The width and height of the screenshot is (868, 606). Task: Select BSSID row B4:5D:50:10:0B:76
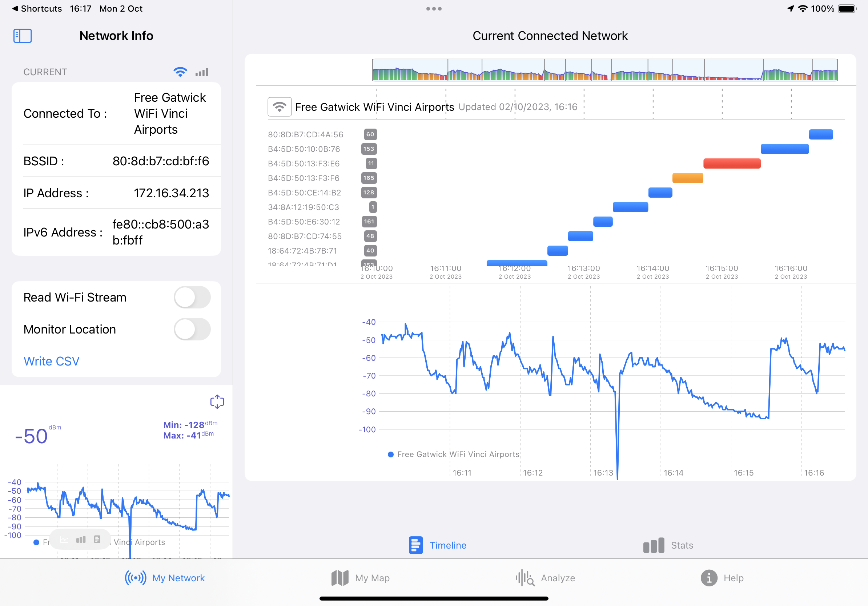coord(304,149)
